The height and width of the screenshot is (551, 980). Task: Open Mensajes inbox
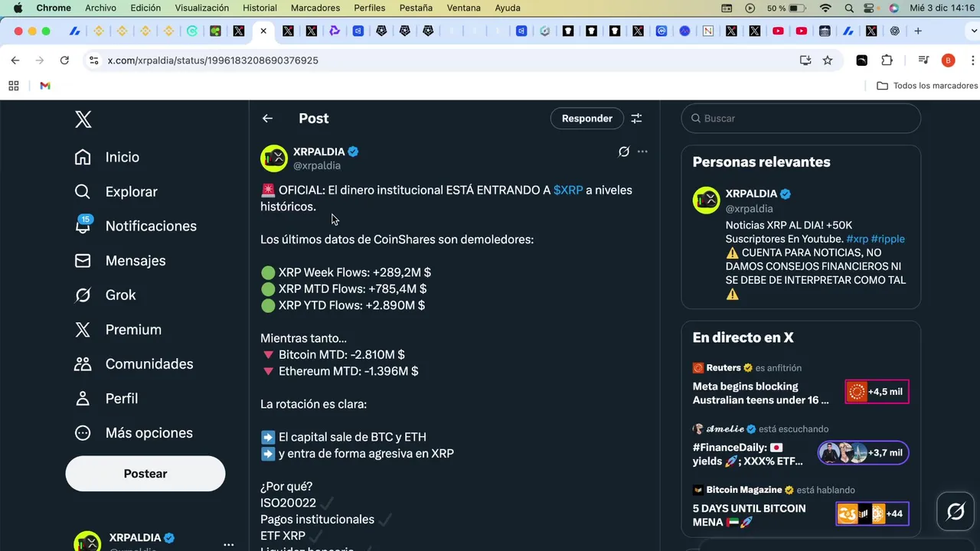pos(120,260)
